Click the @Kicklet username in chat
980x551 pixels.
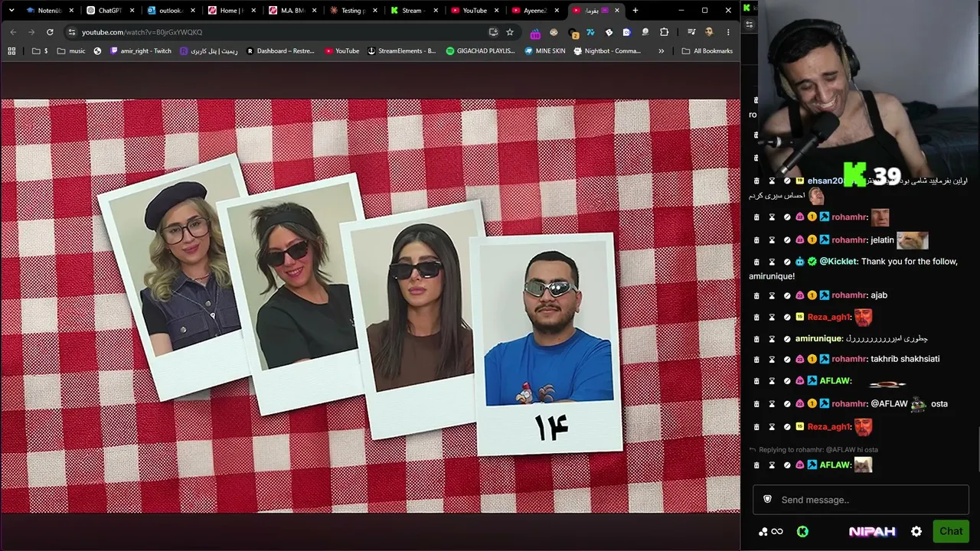pos(838,262)
